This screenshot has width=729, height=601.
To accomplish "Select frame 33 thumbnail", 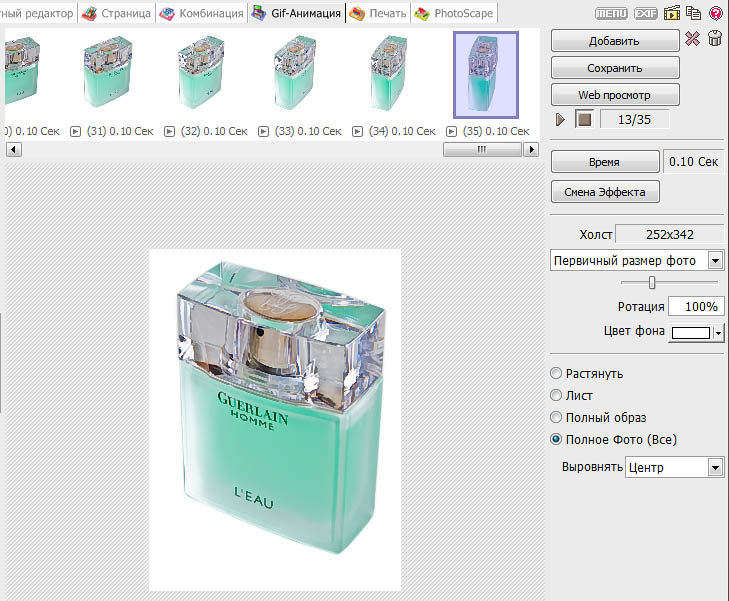I will 295,73.
